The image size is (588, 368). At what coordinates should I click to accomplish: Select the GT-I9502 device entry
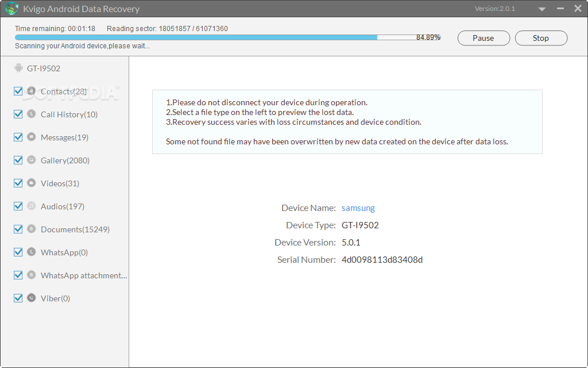click(44, 68)
